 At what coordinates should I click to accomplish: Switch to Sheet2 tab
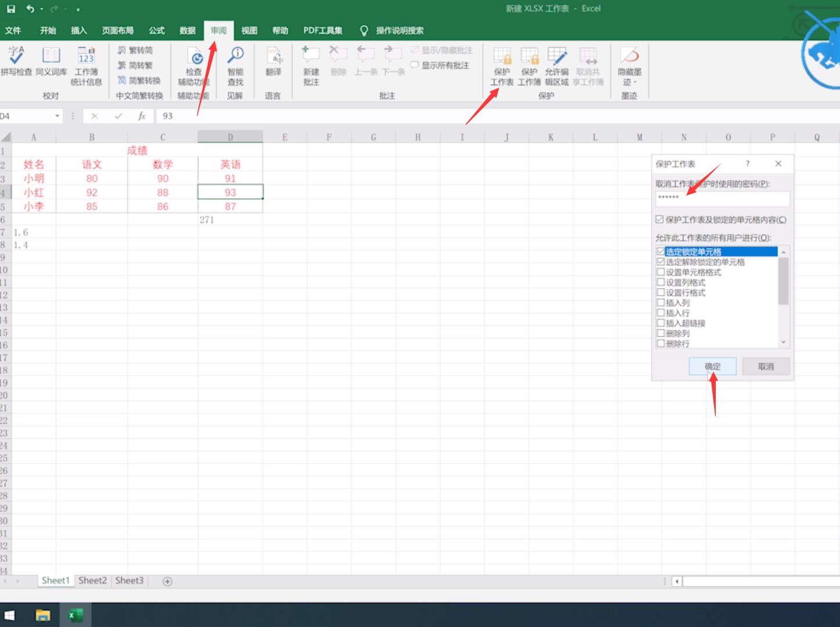pyautogui.click(x=92, y=581)
